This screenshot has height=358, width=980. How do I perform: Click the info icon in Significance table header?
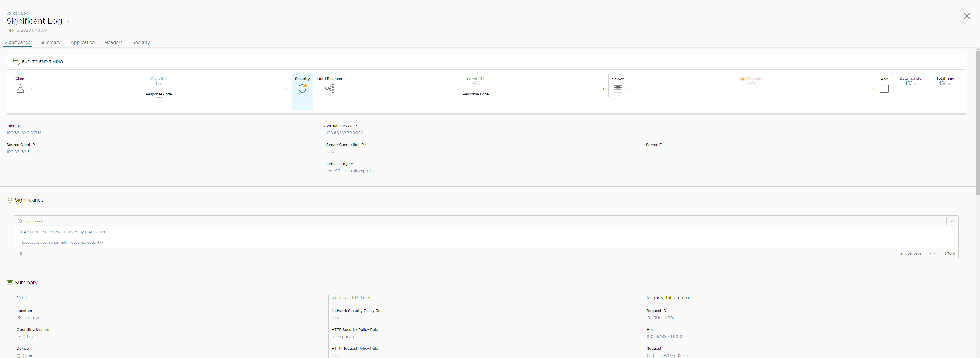tap(20, 221)
